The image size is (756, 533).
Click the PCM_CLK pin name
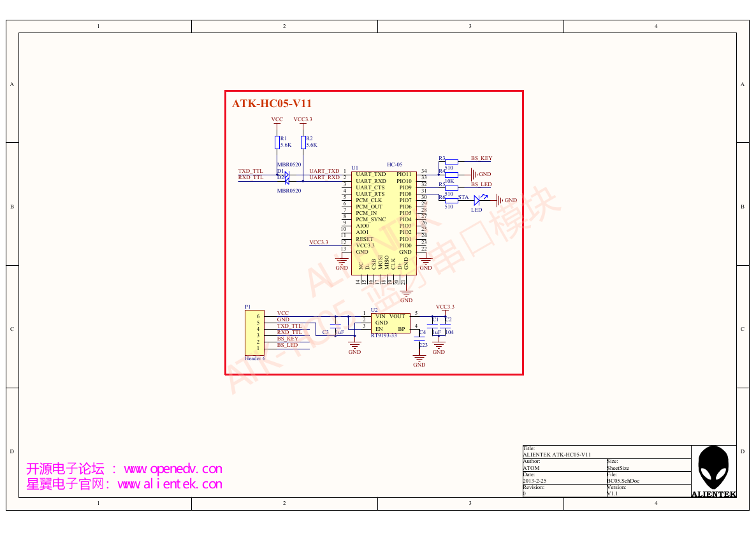(369, 200)
